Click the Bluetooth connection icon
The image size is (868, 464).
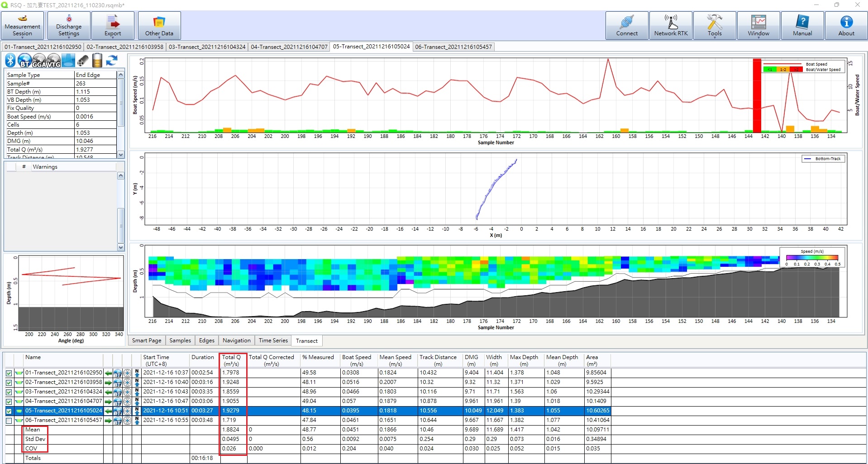click(10, 60)
